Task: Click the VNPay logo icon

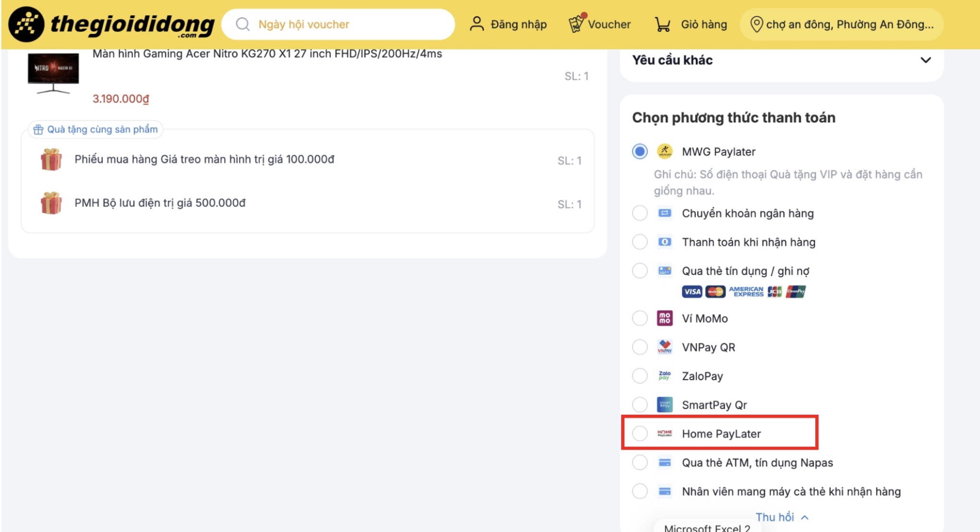Action: pyautogui.click(x=665, y=347)
